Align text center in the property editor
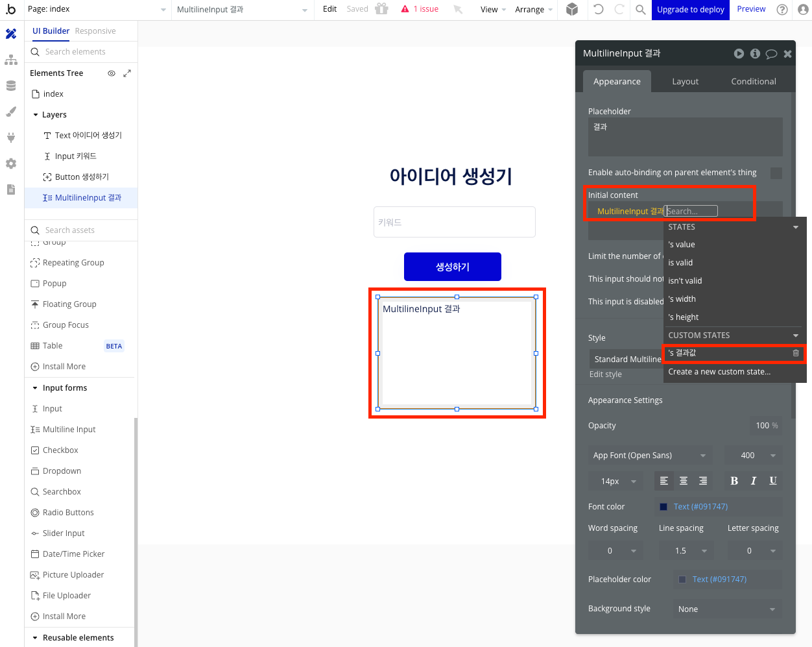Viewport: 812px width, 647px height. coord(684,481)
